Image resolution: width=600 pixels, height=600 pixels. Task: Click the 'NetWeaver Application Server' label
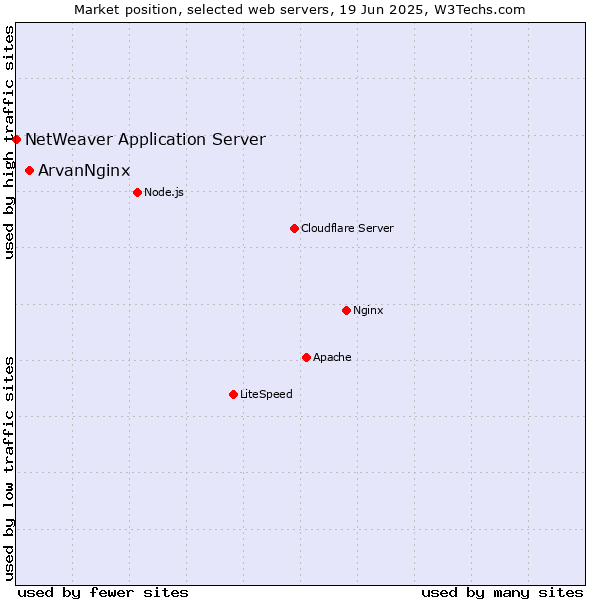coord(145,139)
